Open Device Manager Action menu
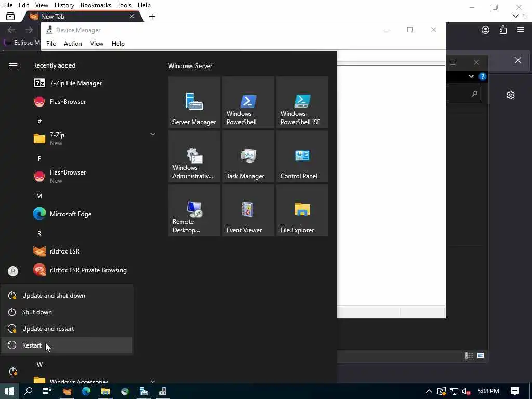 pyautogui.click(x=73, y=44)
